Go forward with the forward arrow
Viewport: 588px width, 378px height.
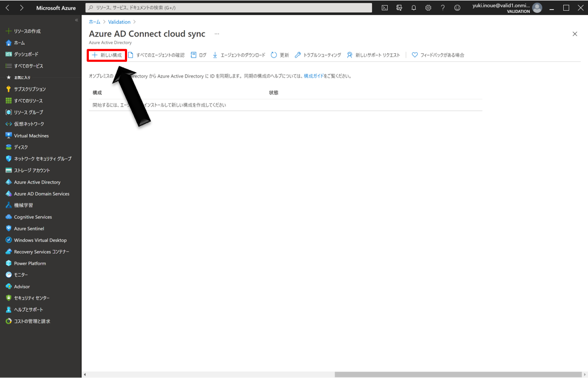(22, 8)
